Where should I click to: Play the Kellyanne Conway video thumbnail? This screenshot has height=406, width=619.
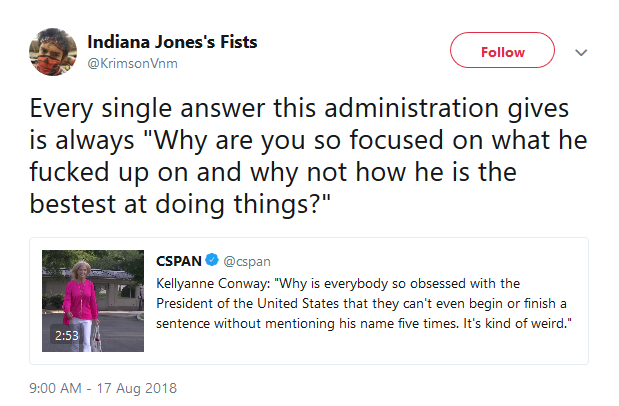(x=93, y=301)
